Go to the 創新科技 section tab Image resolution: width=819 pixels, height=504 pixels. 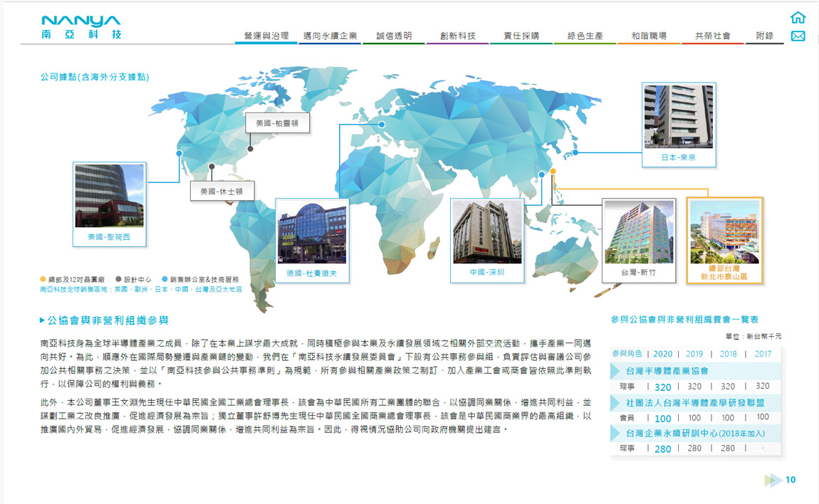tap(457, 36)
